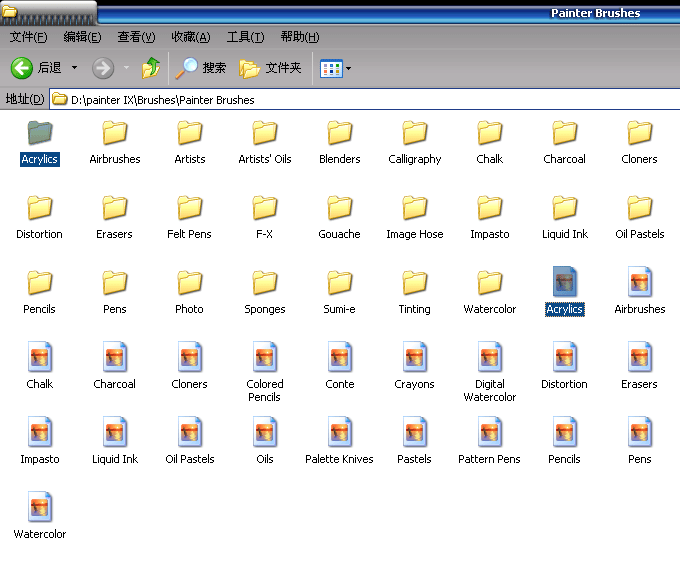Viewport: 680px width, 582px height.
Task: Select the Liquid Ink image file
Action: point(114,441)
